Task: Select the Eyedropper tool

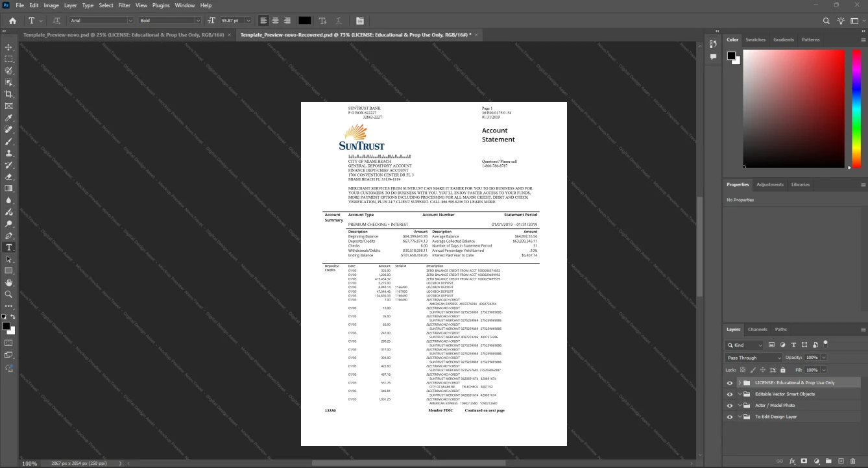Action: pos(9,118)
